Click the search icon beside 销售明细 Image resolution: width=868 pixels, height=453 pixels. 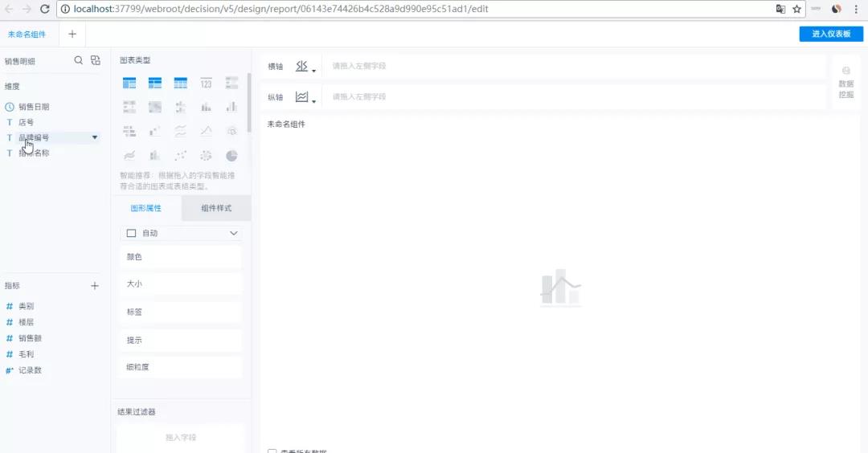[79, 60]
